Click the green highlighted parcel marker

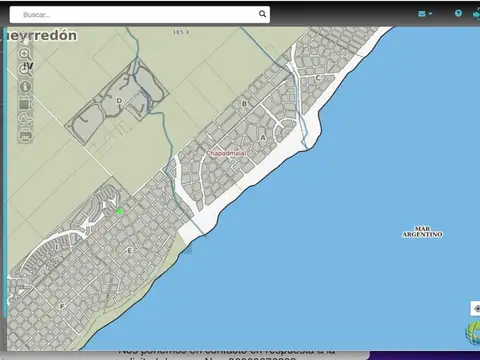120,211
